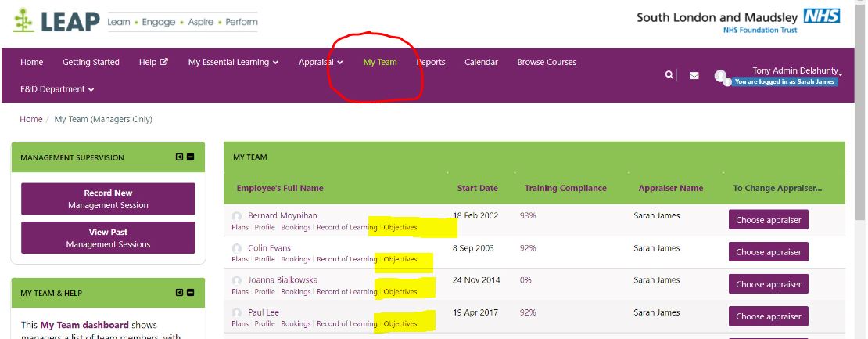Click the NHS logo
Image resolution: width=868 pixels, height=339 pixels.
tap(821, 16)
